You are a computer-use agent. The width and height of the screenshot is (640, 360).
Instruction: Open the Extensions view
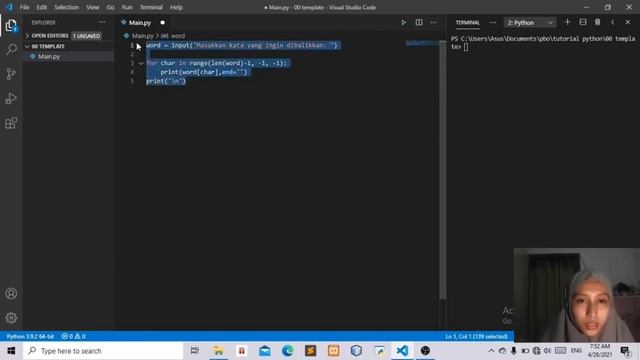tap(11, 123)
